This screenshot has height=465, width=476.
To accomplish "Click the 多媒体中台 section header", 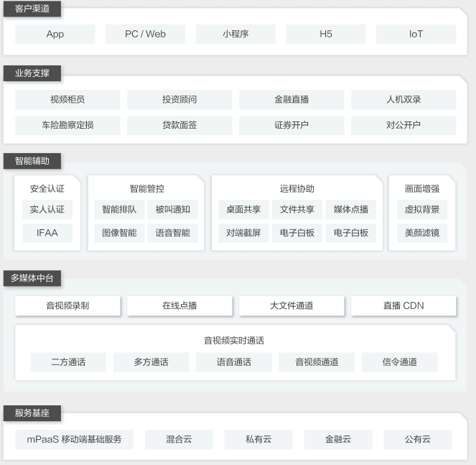I will pyautogui.click(x=32, y=278).
